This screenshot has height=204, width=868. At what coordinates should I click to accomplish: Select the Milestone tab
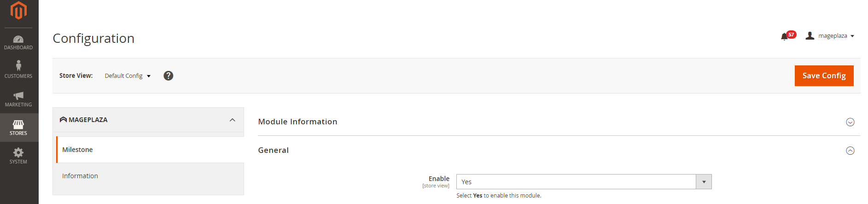tap(78, 150)
